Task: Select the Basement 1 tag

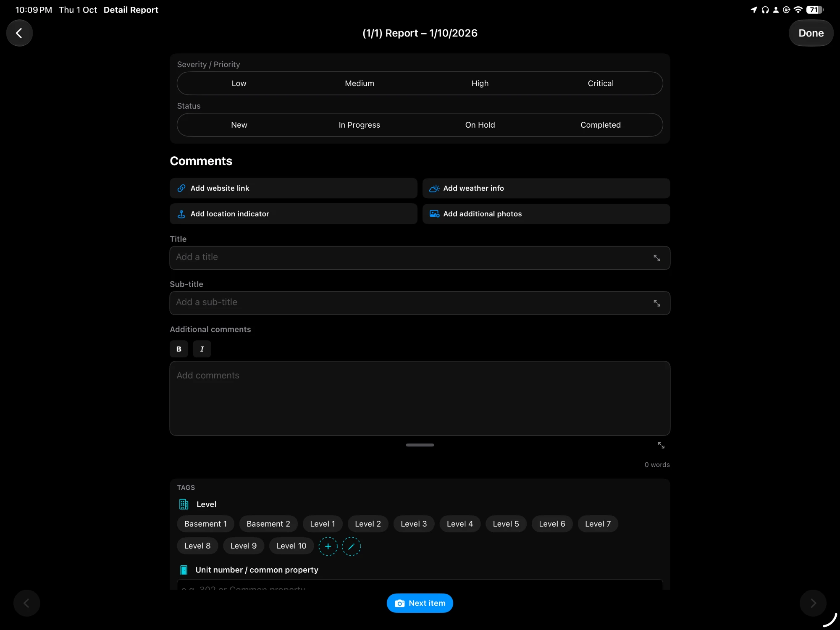Action: (206, 524)
